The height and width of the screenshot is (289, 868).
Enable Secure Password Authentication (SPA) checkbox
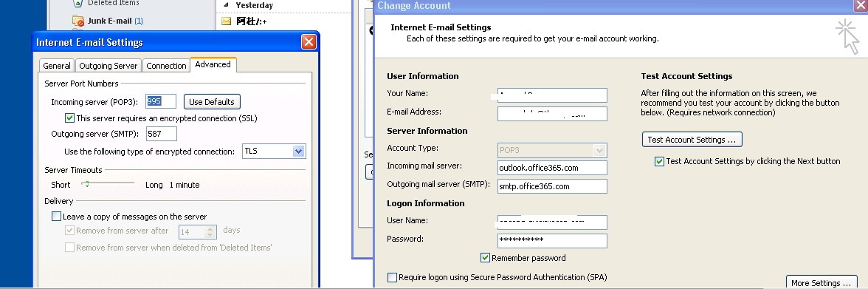(x=392, y=277)
